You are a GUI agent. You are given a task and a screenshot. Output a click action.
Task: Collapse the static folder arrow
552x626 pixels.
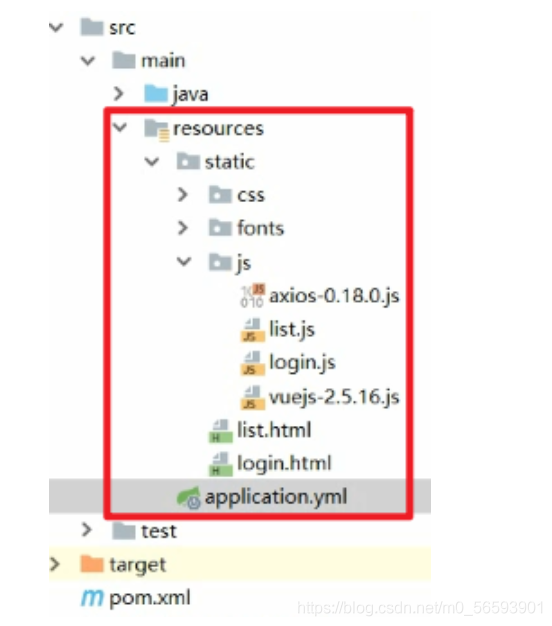tap(152, 162)
